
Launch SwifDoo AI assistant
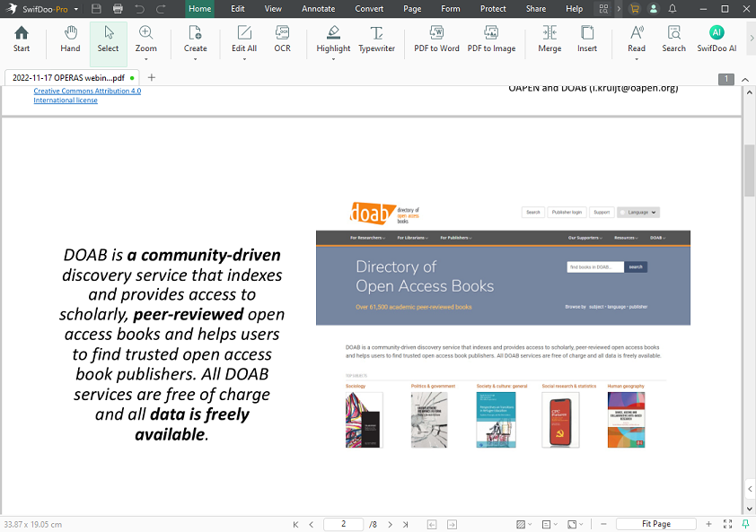[x=716, y=39]
